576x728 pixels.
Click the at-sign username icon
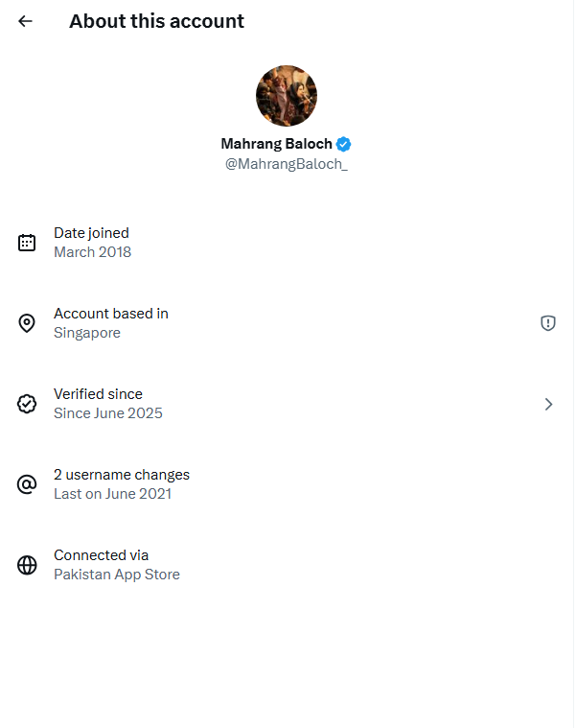tap(27, 484)
